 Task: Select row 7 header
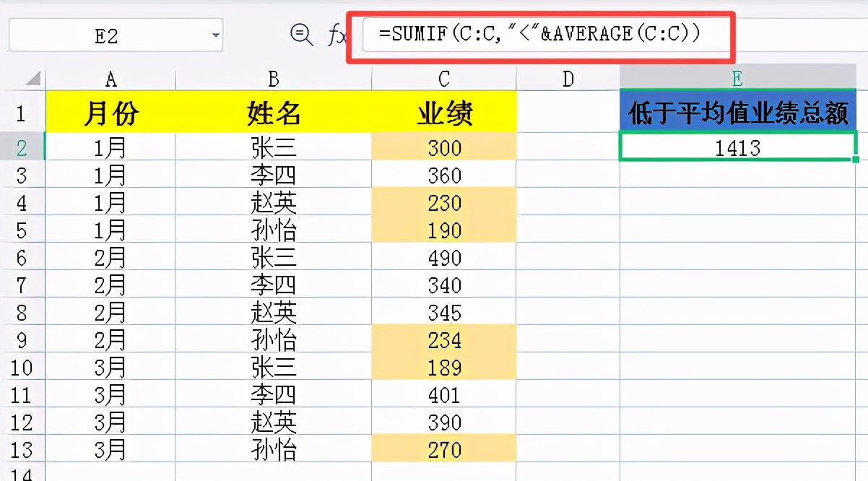pos(22,285)
